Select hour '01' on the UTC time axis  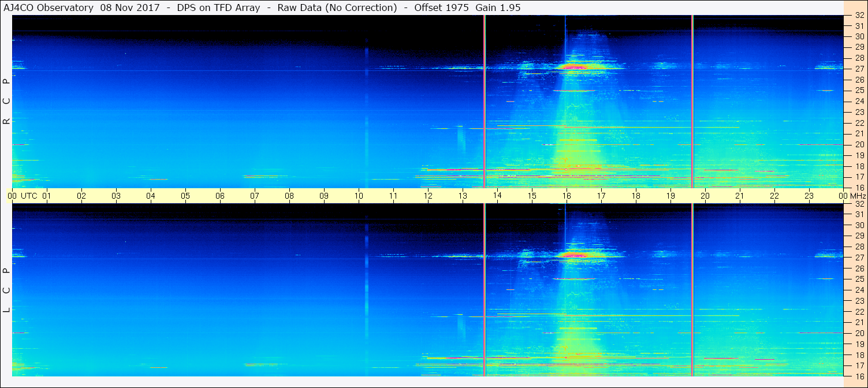pyautogui.click(x=47, y=196)
